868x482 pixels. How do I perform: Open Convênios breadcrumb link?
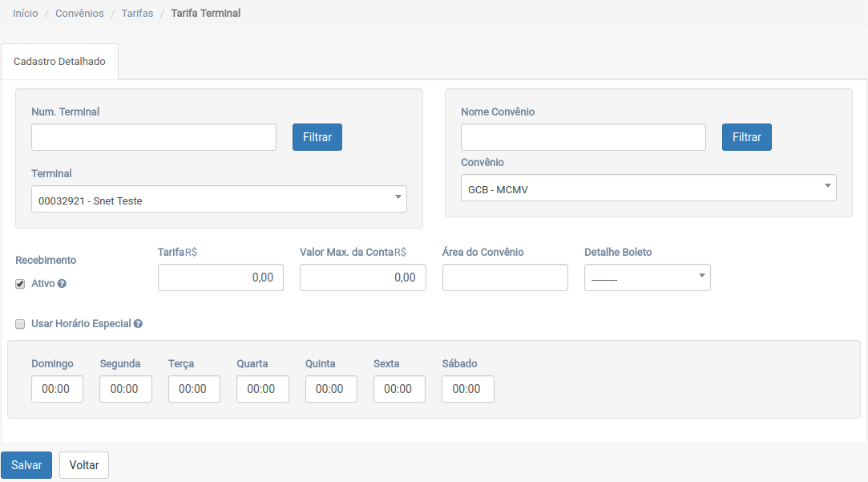(x=79, y=14)
